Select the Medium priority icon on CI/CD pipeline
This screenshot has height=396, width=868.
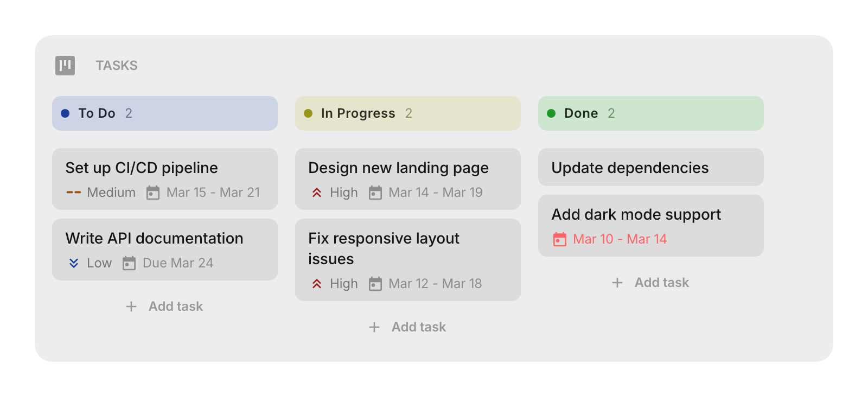pos(75,192)
